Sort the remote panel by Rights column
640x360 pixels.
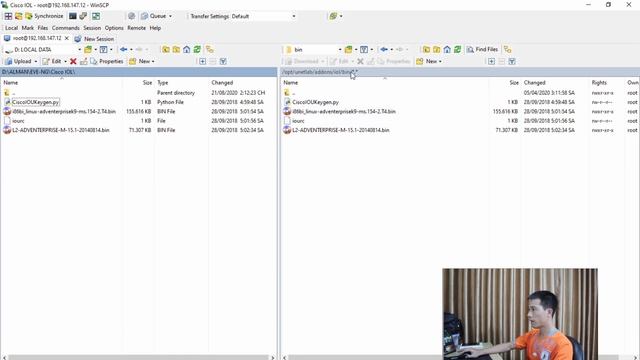point(599,82)
